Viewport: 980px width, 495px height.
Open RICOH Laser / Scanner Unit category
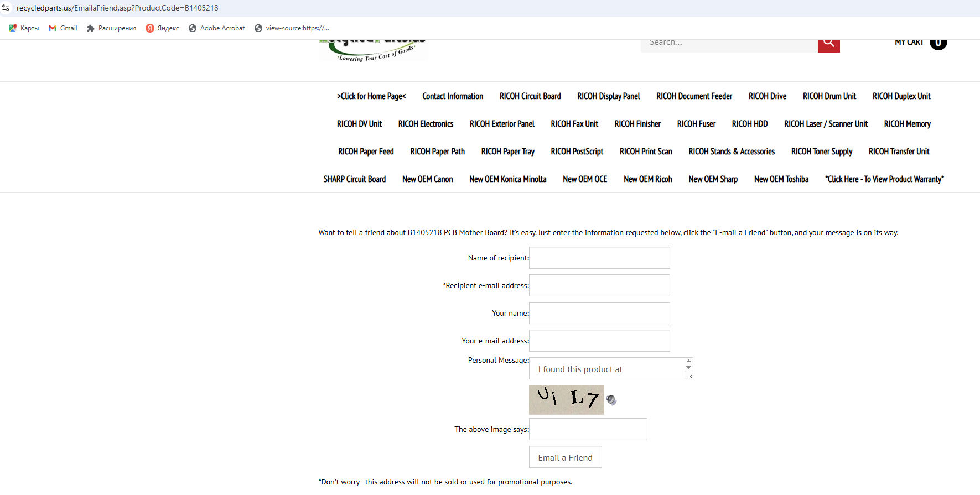(826, 124)
